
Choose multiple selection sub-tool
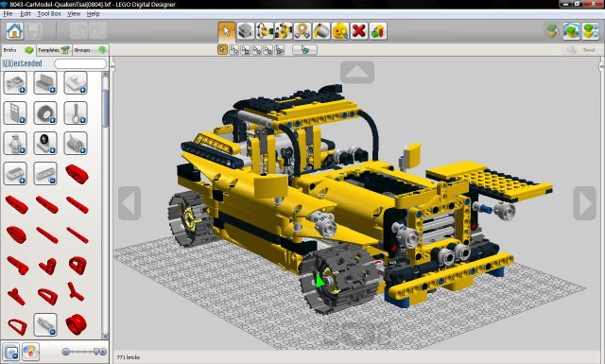[x=233, y=50]
